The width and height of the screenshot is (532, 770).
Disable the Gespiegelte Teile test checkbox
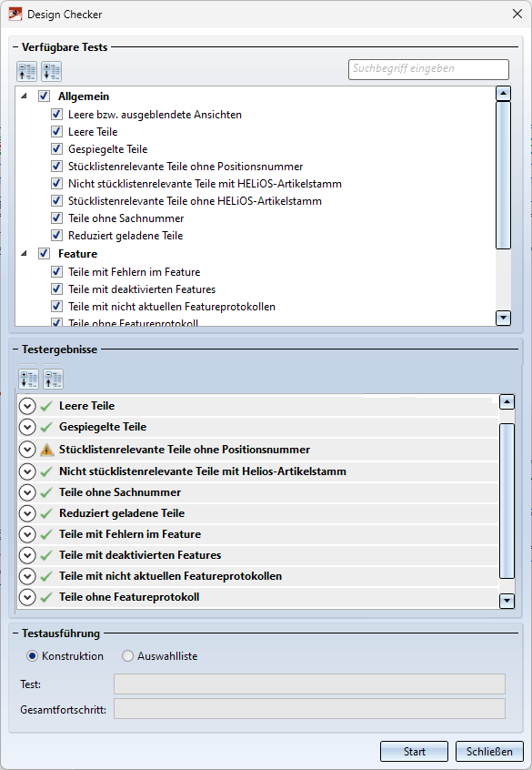tap(57, 148)
